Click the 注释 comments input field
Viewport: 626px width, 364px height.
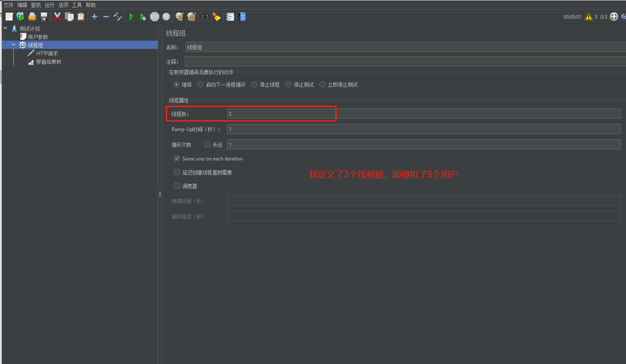tap(405, 61)
